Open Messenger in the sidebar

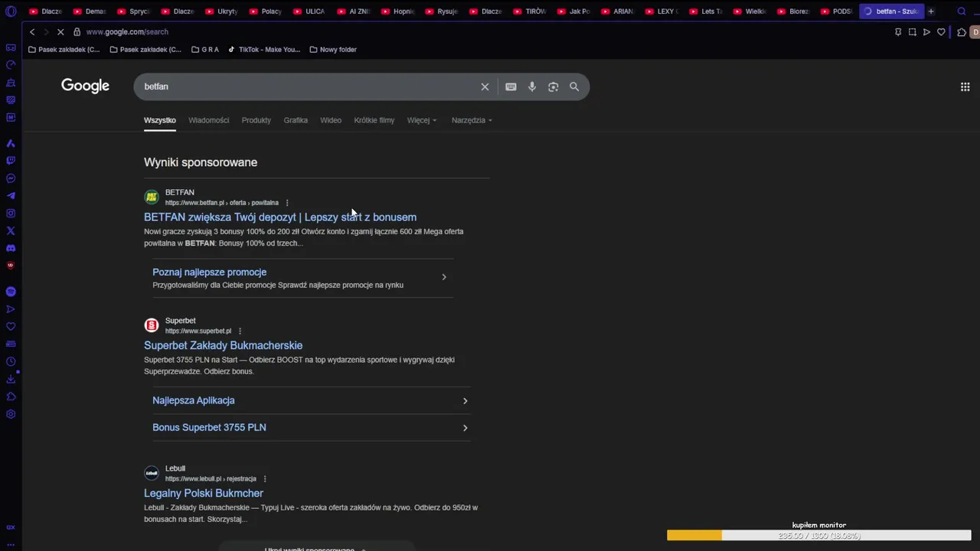(11, 178)
